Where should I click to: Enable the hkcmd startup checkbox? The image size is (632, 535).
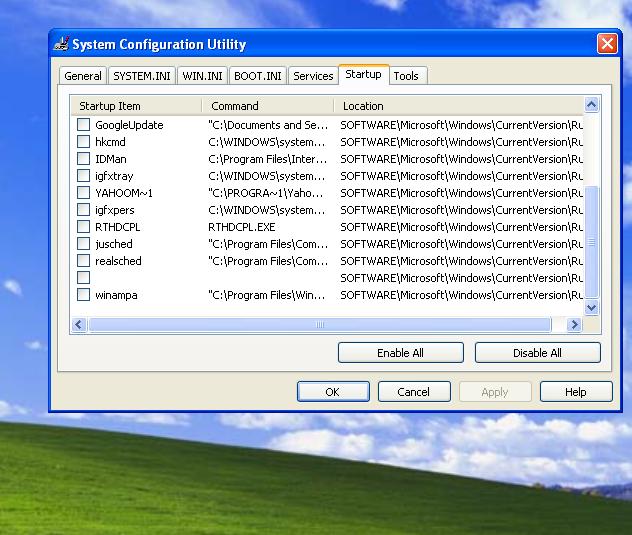83,142
